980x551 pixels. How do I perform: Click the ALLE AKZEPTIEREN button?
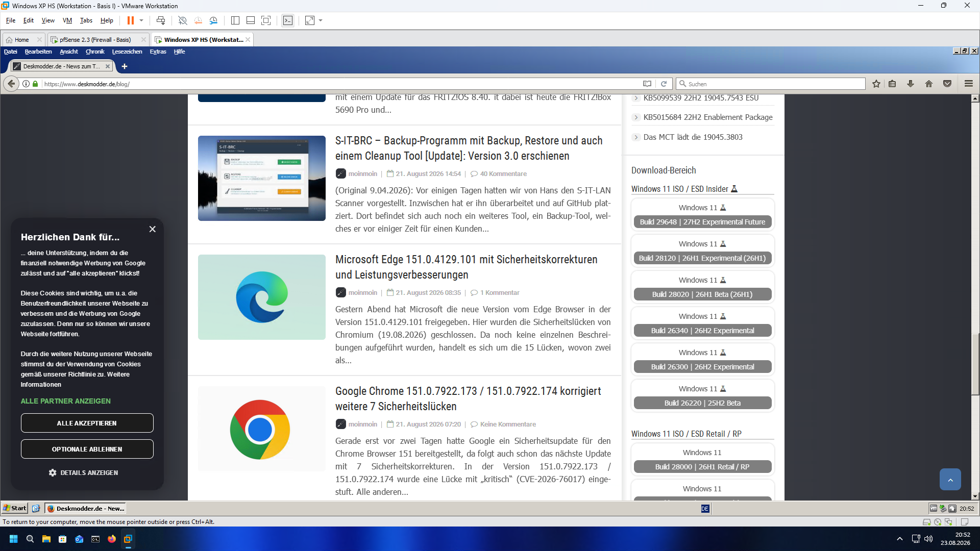87,423
